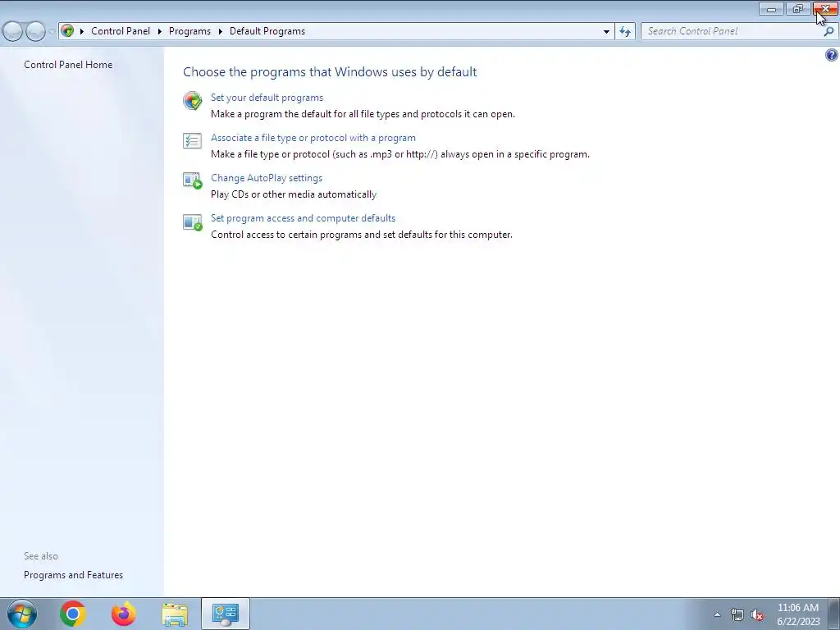840x630 pixels.
Task: Launch Google Chrome from the taskbar
Action: 73,614
